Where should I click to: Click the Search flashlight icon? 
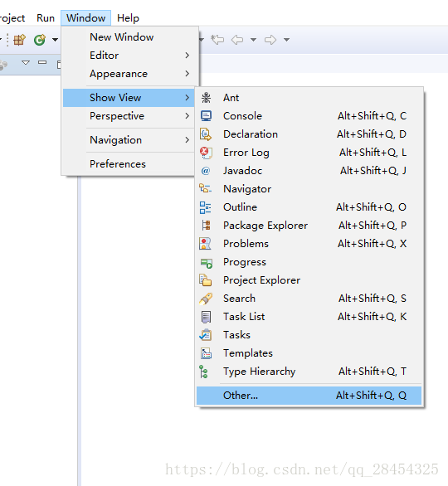point(206,299)
